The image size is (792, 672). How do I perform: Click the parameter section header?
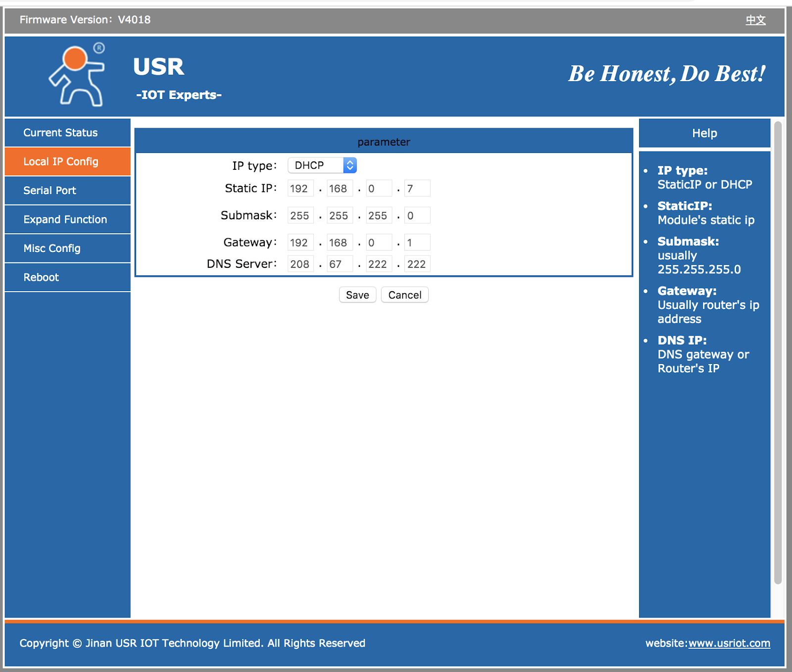[384, 142]
